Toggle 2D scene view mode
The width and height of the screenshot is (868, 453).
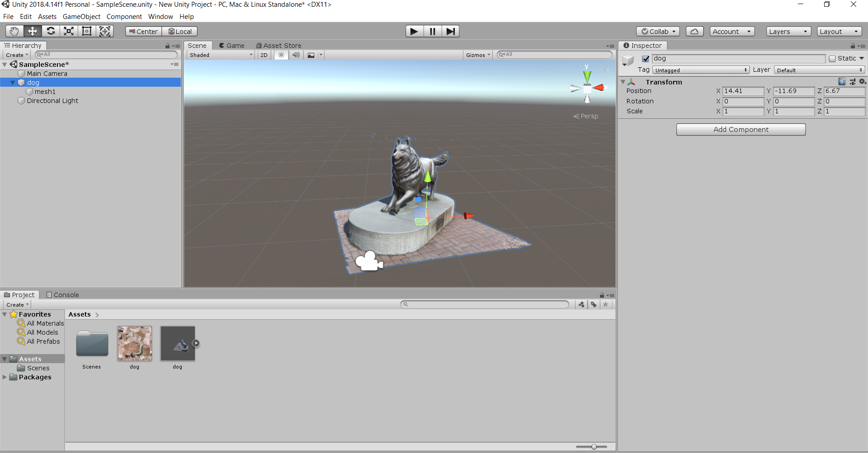pyautogui.click(x=264, y=55)
